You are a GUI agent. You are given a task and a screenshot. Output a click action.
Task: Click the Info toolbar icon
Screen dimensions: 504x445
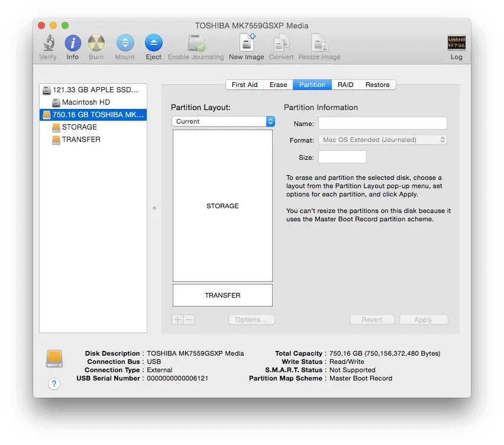point(72,44)
